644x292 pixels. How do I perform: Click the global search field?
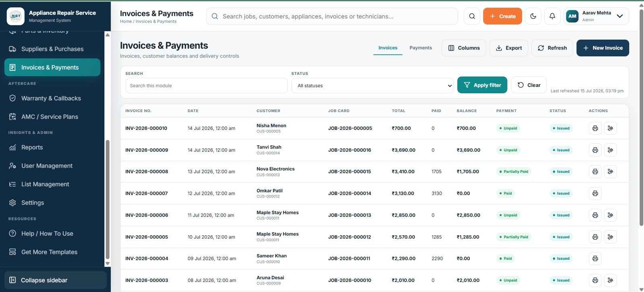pyautogui.click(x=332, y=16)
